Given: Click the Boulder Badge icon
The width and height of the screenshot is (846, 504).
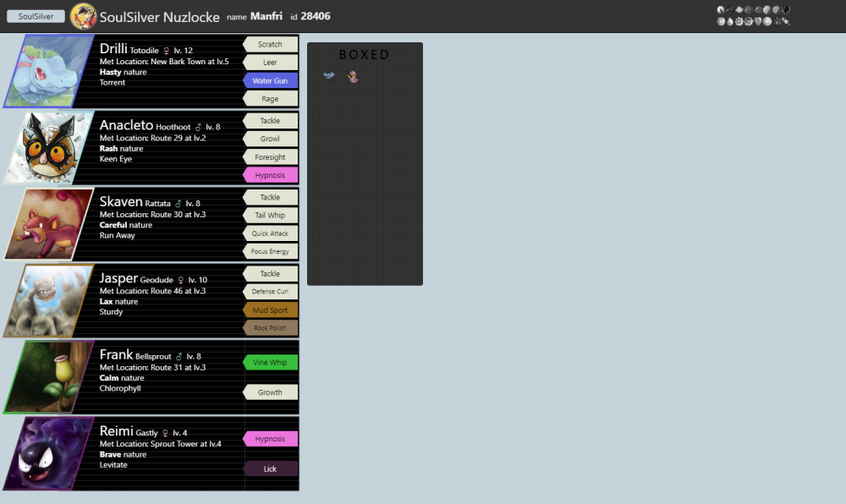Looking at the screenshot, I should [721, 20].
